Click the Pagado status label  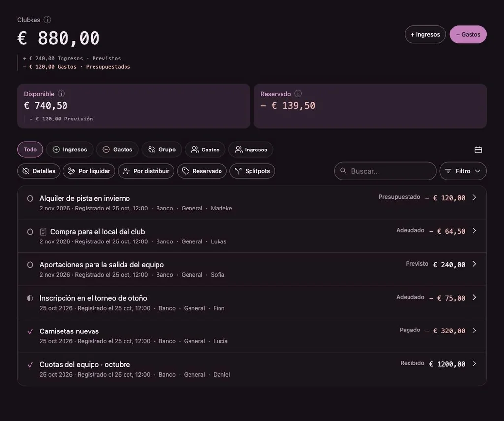pyautogui.click(x=410, y=330)
